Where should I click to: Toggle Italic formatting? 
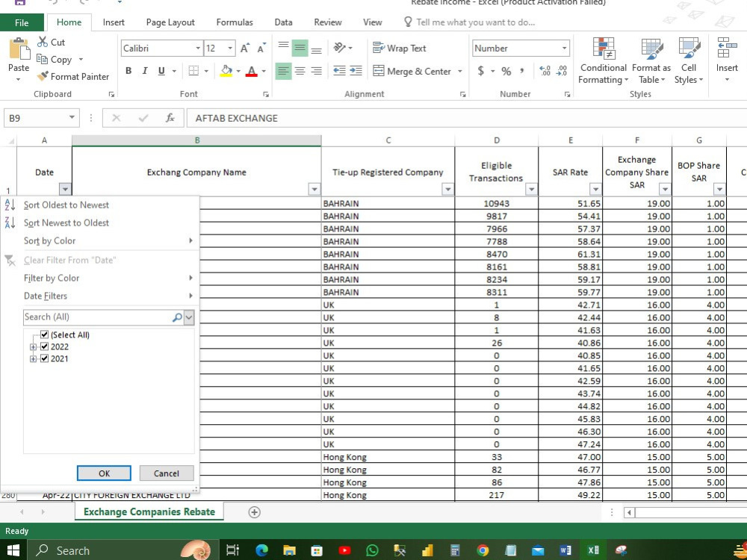click(x=145, y=71)
